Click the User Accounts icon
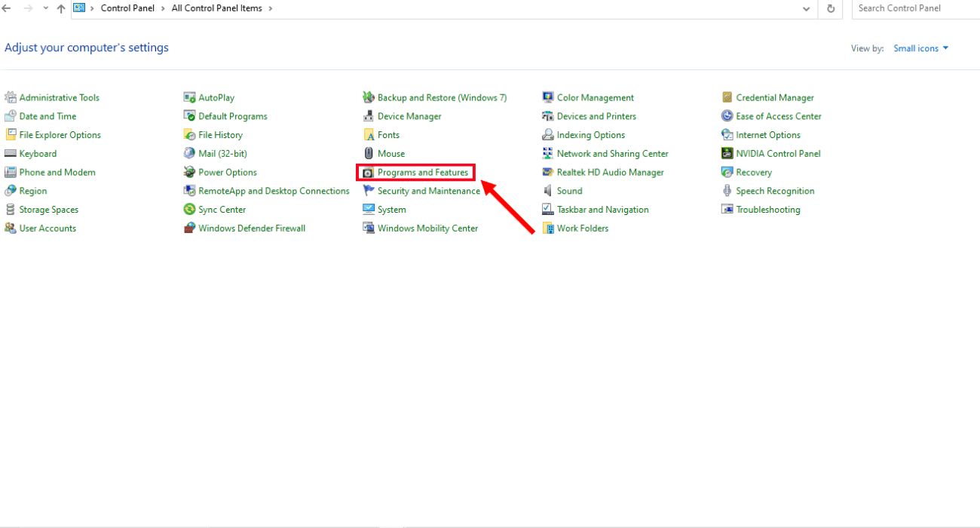Screen dimensions: 980x528 tap(11, 228)
